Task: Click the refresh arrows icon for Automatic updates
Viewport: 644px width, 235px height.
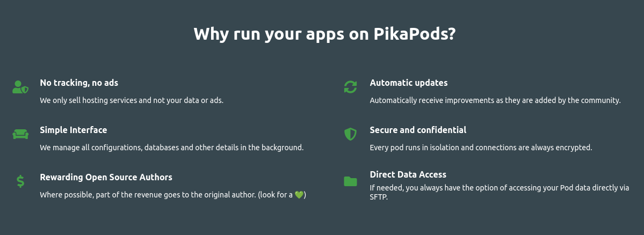Action: pyautogui.click(x=350, y=87)
